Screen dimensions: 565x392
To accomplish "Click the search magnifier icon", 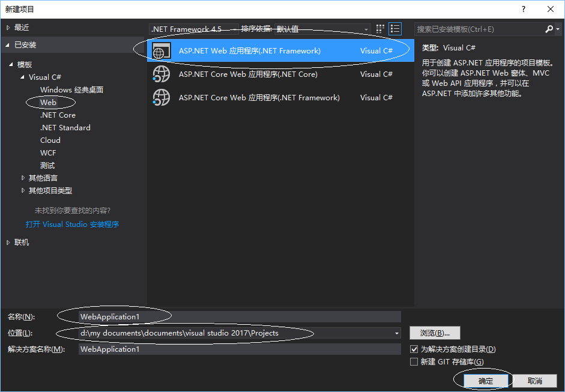I will [x=549, y=29].
